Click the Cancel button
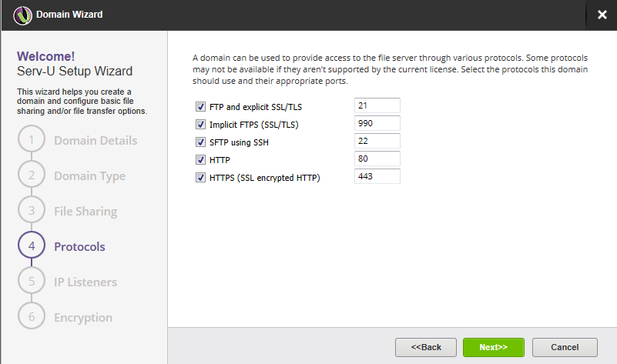The image size is (617, 364). point(565,347)
